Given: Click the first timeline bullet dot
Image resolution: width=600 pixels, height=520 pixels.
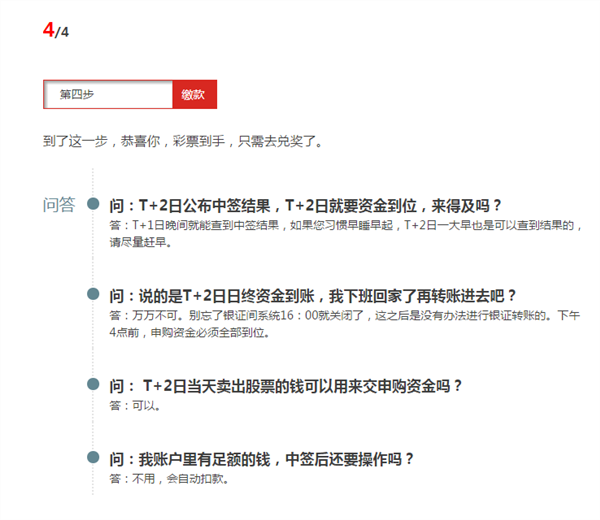Looking at the screenshot, I should point(93,204).
